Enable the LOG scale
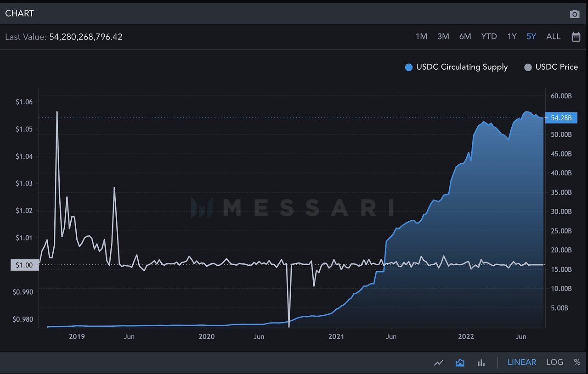 click(x=555, y=363)
